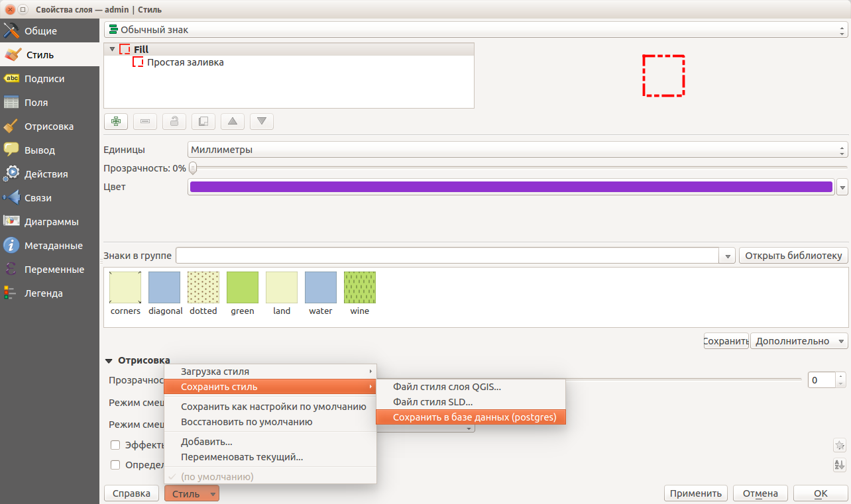Unlock the symbol layer color lock icon
Viewport: 851px width, 504px height.
click(174, 121)
